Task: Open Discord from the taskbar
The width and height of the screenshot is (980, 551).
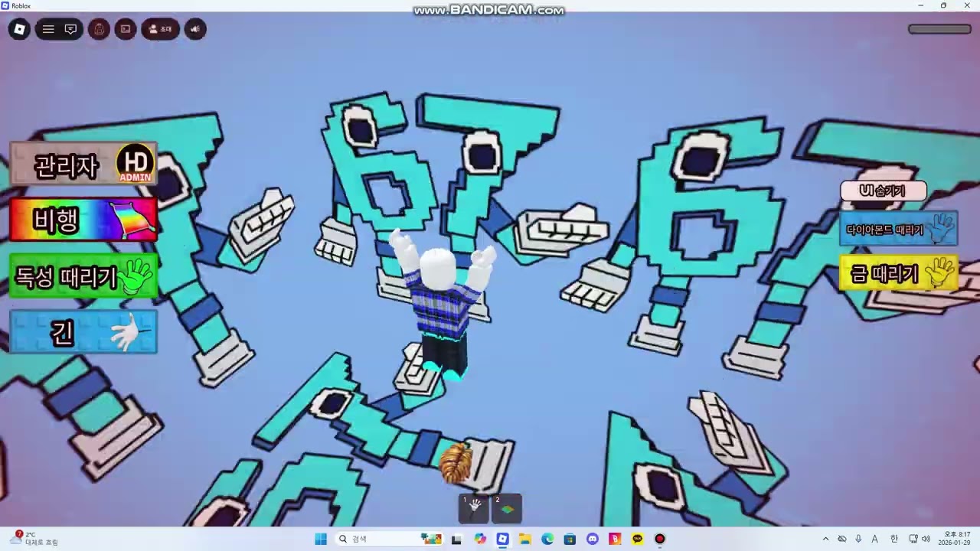Action: coord(593,539)
